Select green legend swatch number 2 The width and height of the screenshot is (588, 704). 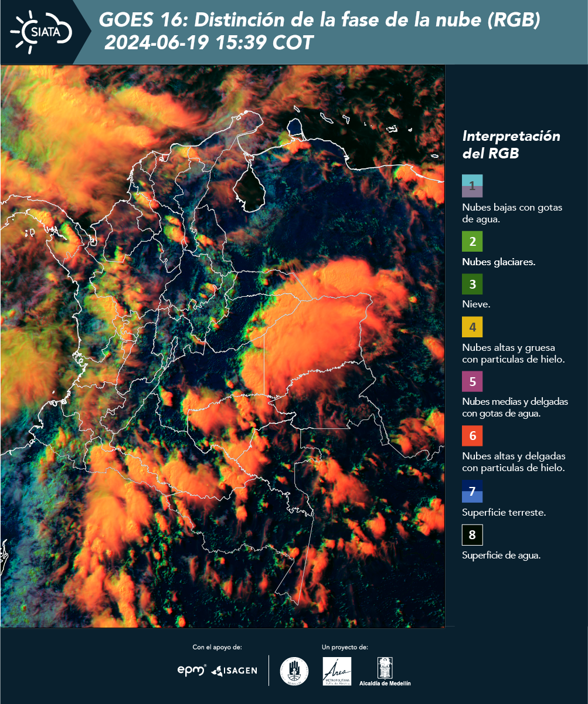[x=473, y=242]
